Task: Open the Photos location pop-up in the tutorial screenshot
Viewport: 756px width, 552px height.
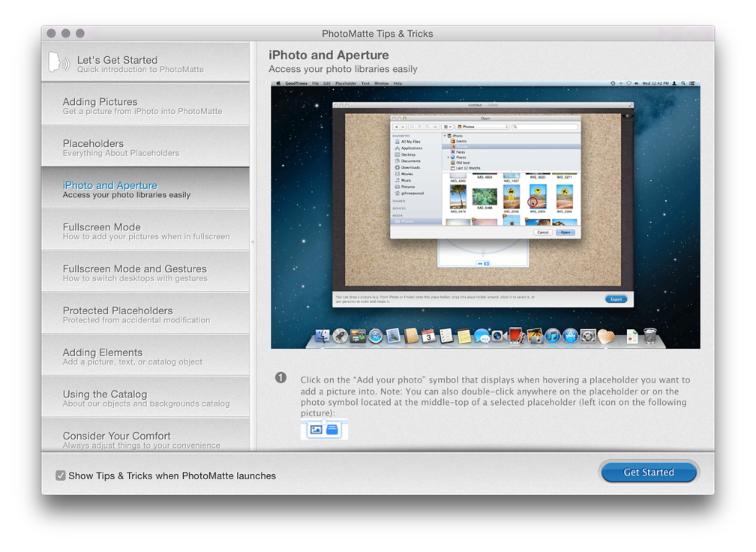Action: 482,127
